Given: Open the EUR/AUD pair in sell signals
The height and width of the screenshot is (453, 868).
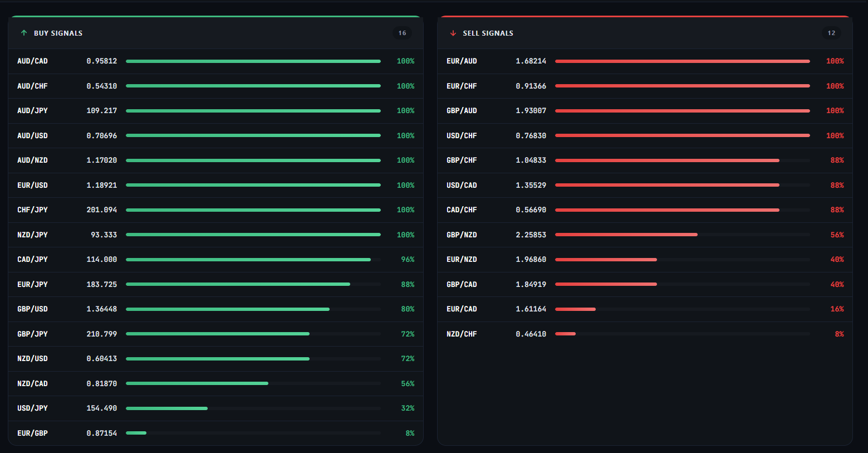Looking at the screenshot, I should pos(462,61).
